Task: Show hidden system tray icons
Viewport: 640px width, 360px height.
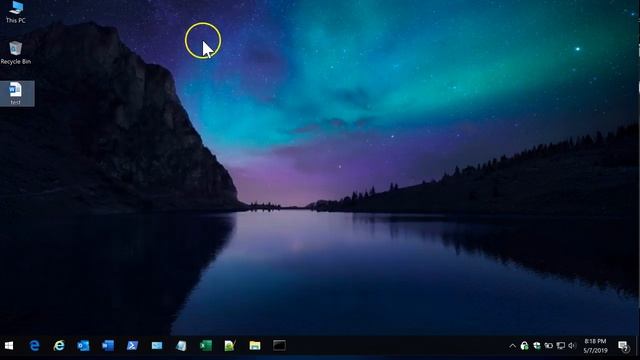Action: [512, 346]
